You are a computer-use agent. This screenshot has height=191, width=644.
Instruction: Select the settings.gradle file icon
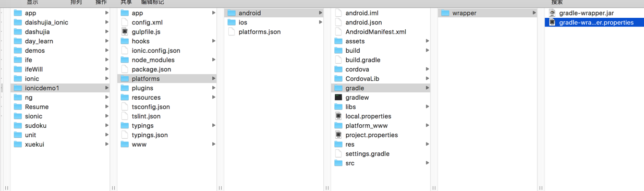338,154
